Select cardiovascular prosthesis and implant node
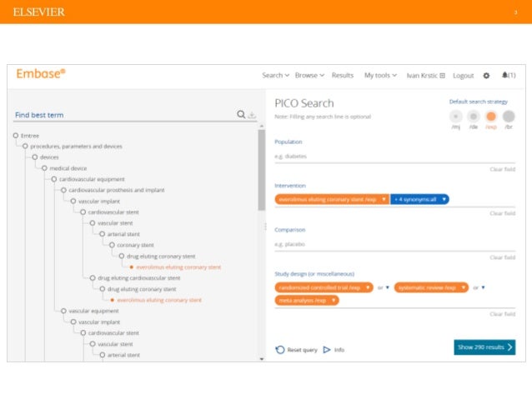 (x=113, y=190)
